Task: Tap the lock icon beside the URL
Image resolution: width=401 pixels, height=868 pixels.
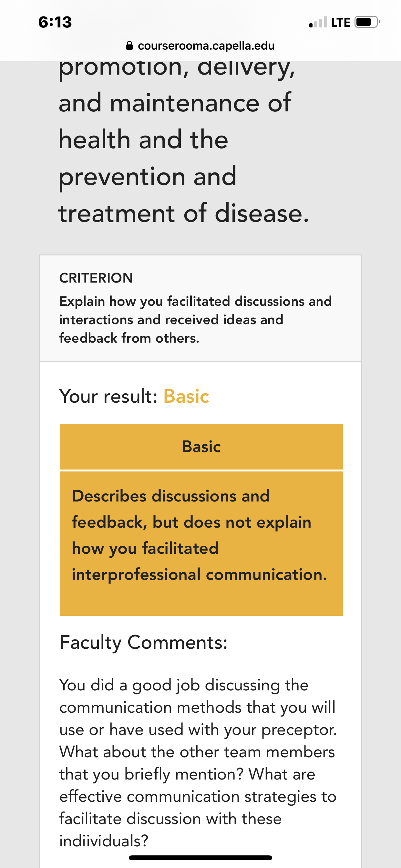Action: coord(129,46)
